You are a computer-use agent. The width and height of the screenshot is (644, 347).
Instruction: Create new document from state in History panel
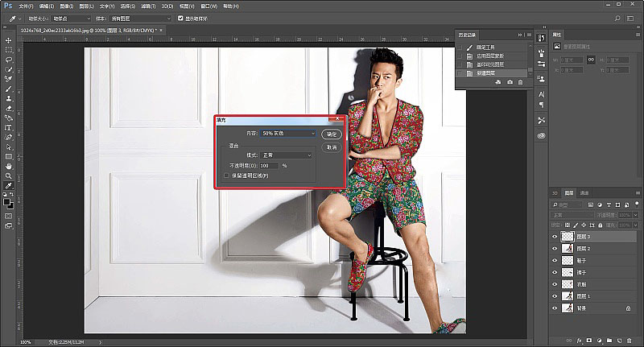pyautogui.click(x=498, y=82)
